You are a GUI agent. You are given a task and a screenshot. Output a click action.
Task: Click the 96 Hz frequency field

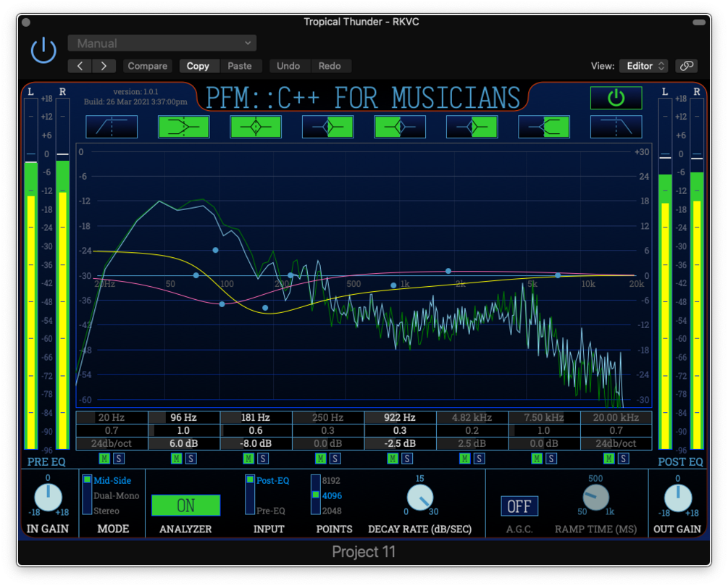(184, 417)
